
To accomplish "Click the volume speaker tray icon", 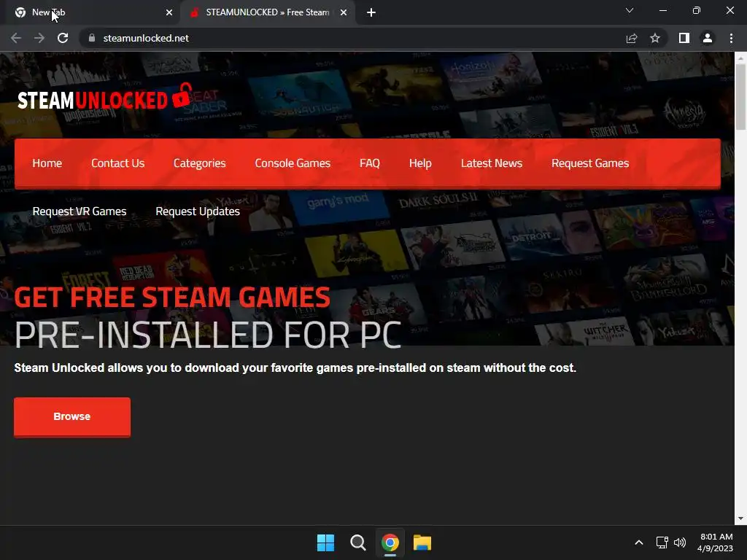I will [x=680, y=542].
